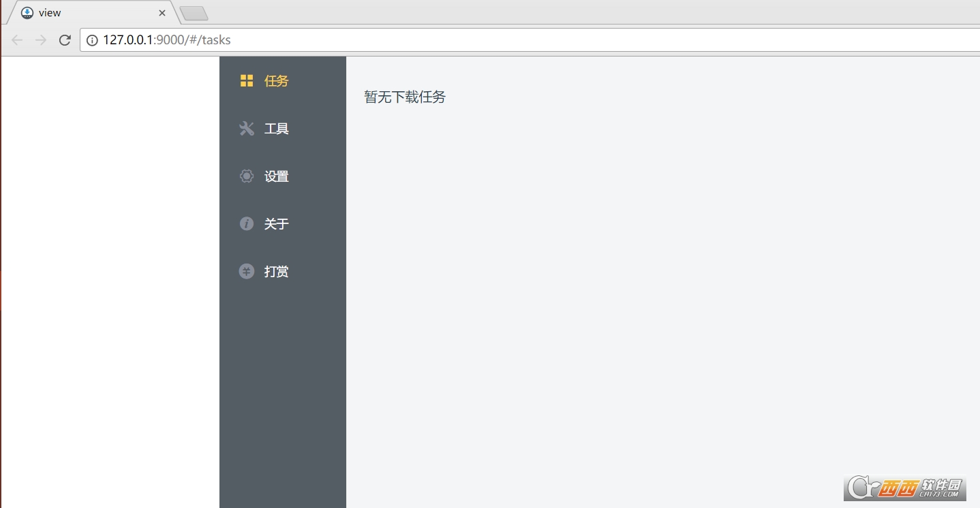
Task: Click the forward navigation arrow
Action: coord(41,39)
